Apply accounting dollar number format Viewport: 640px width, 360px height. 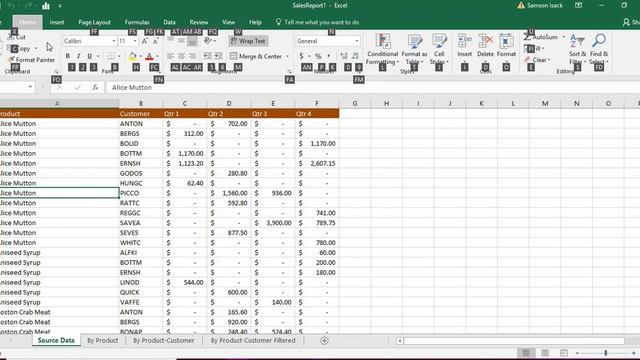pos(301,56)
